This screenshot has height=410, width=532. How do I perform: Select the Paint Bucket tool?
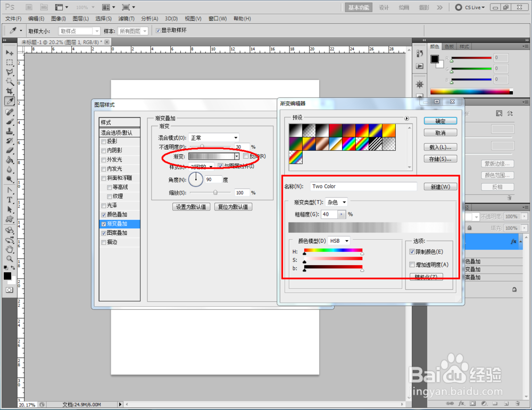pos(10,160)
